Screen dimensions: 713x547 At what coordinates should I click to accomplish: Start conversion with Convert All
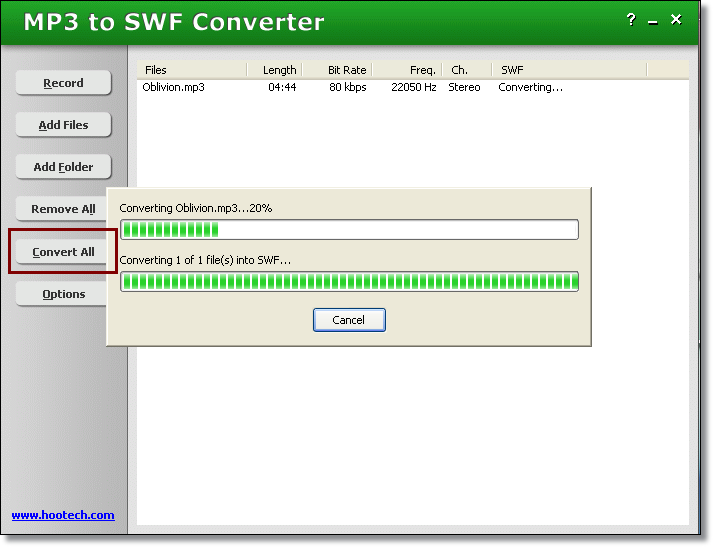coord(63,252)
